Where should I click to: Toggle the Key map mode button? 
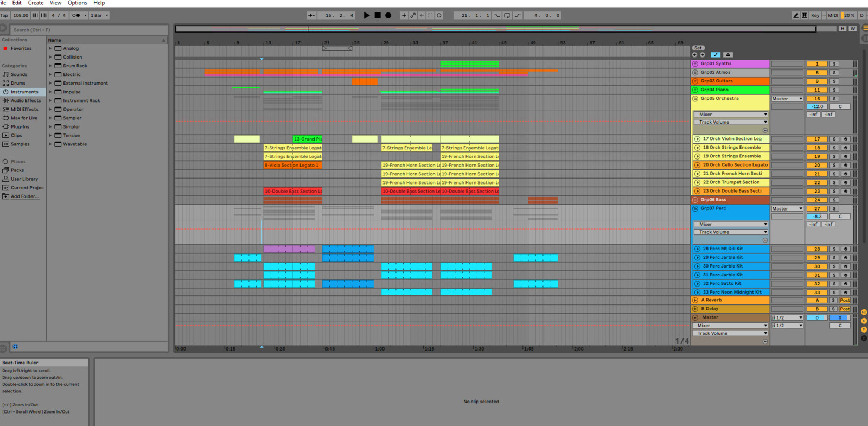point(815,15)
